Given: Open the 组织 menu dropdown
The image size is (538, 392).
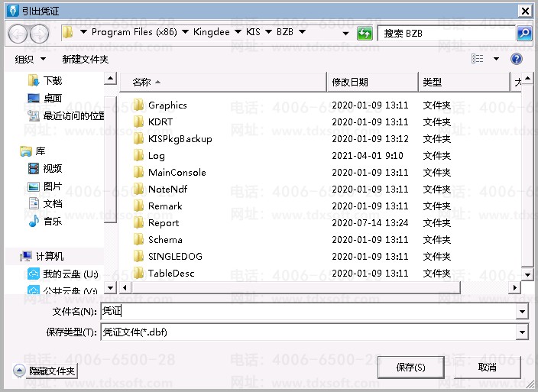Looking at the screenshot, I should 31,59.
